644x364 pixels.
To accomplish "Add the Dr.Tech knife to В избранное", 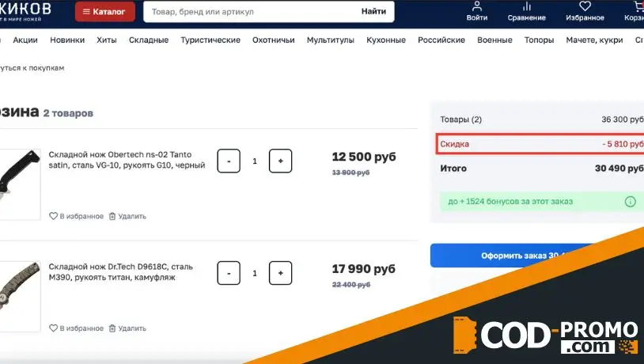I will (x=77, y=328).
